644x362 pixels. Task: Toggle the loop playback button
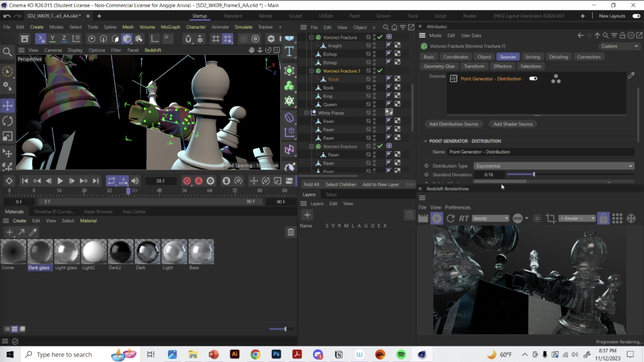click(x=111, y=181)
